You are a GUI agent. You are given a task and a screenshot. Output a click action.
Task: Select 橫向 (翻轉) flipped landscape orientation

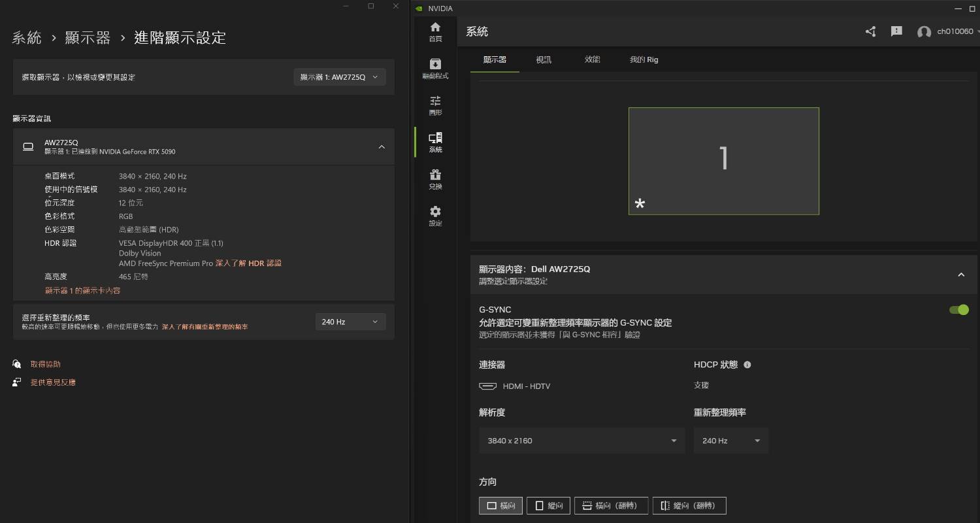click(x=611, y=506)
